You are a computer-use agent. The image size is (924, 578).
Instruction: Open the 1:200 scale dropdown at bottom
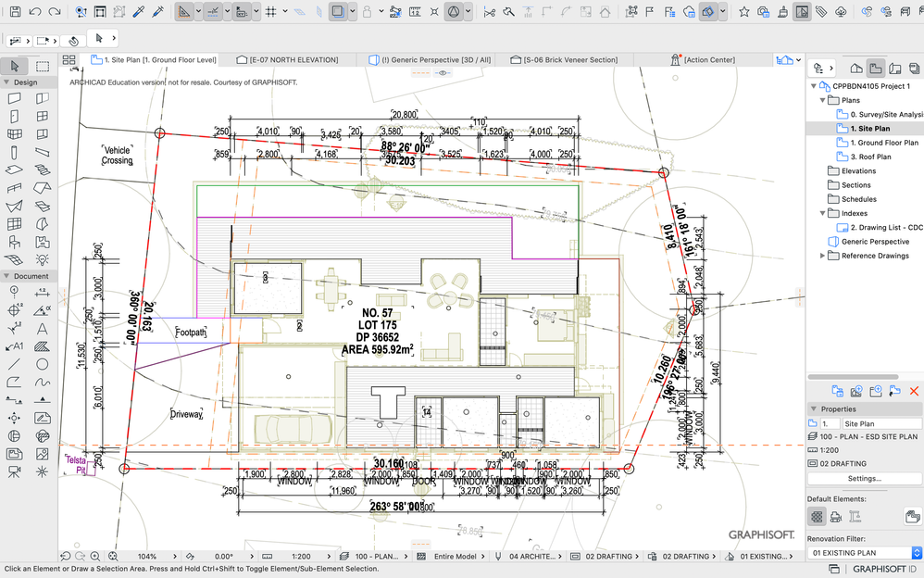tap(303, 556)
